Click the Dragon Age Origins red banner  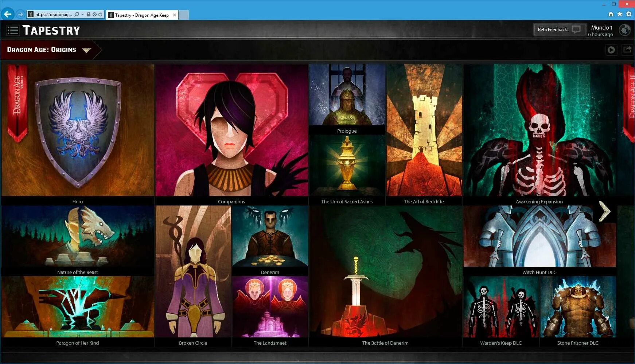(17, 103)
